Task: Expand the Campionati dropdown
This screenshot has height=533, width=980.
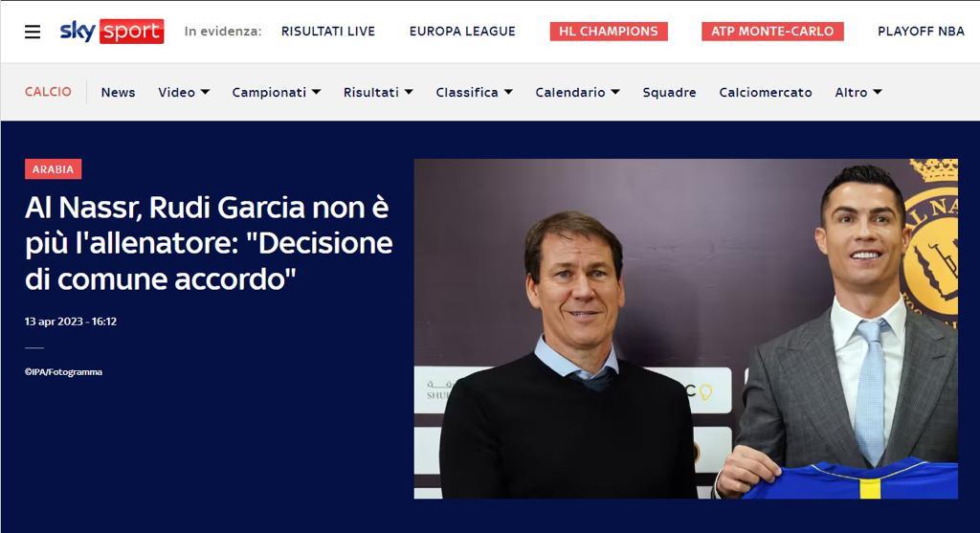Action: coord(277,93)
